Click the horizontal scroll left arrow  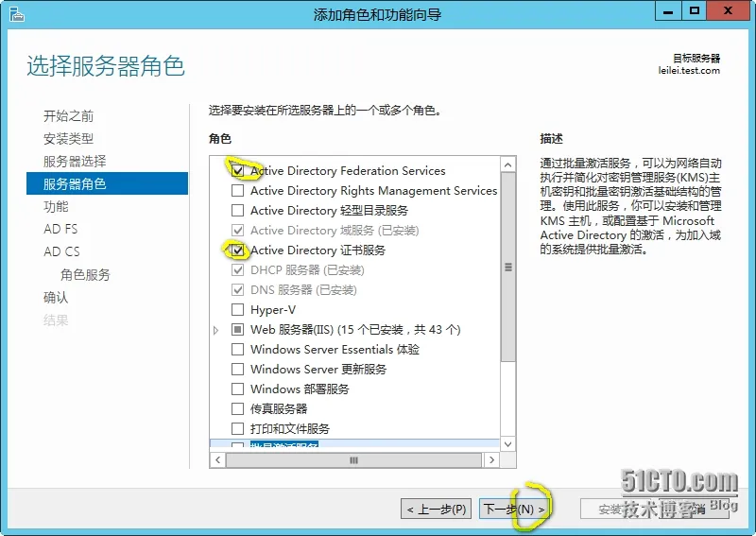(x=218, y=459)
